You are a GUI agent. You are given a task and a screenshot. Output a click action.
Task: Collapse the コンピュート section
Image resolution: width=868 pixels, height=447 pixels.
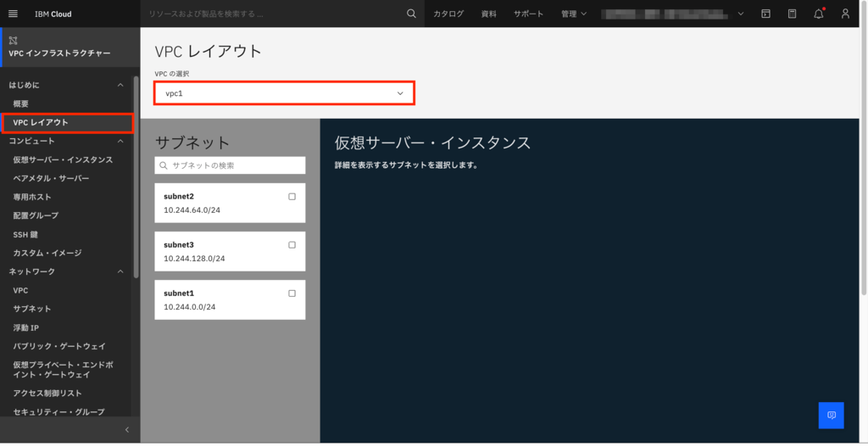(x=120, y=142)
